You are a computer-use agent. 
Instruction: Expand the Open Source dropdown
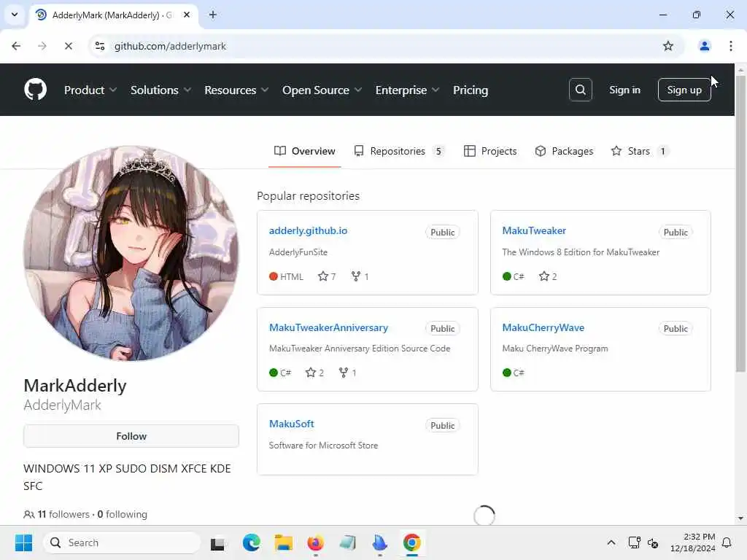pos(322,90)
